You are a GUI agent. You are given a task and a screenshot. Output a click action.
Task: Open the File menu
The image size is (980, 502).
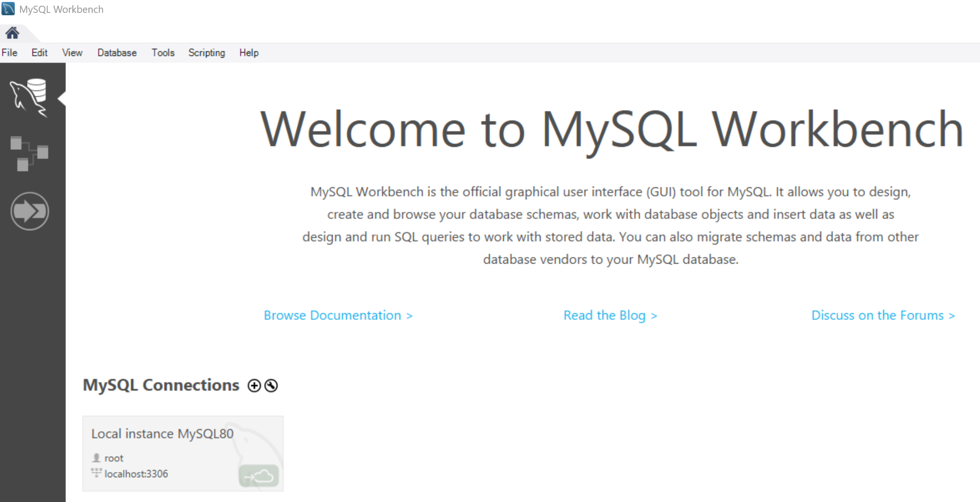click(x=10, y=53)
